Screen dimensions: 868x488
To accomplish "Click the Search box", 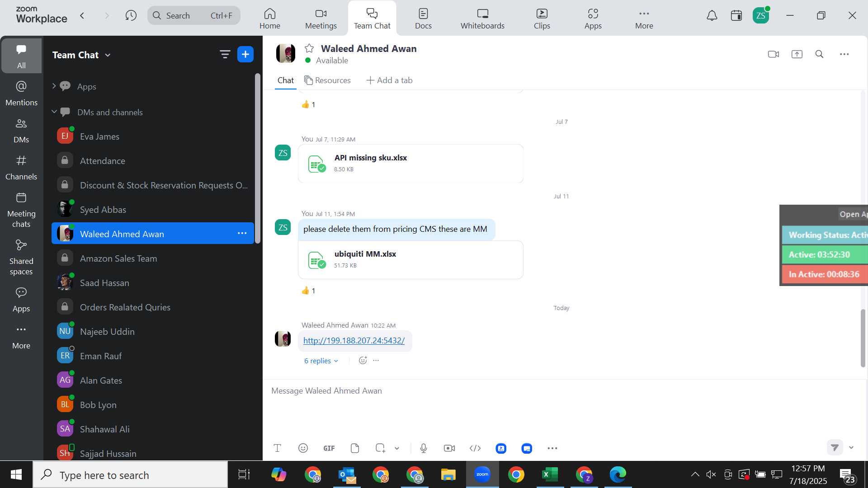I will [x=194, y=15].
